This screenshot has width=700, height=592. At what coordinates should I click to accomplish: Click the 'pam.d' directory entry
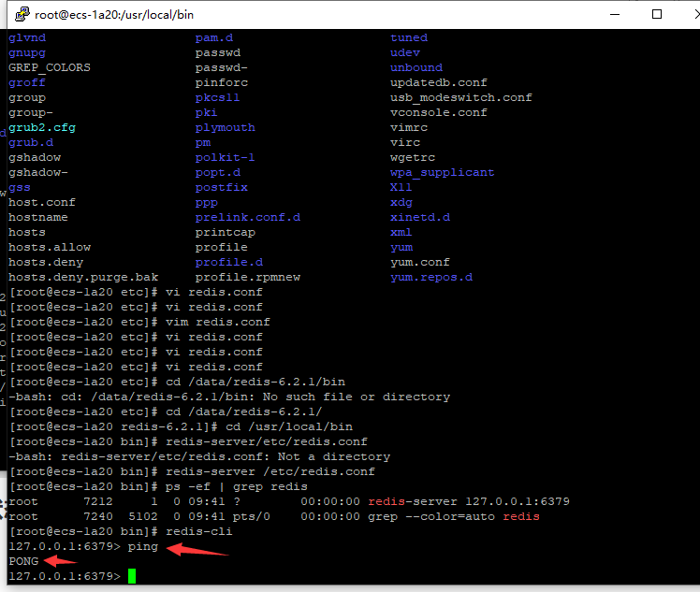tap(214, 38)
